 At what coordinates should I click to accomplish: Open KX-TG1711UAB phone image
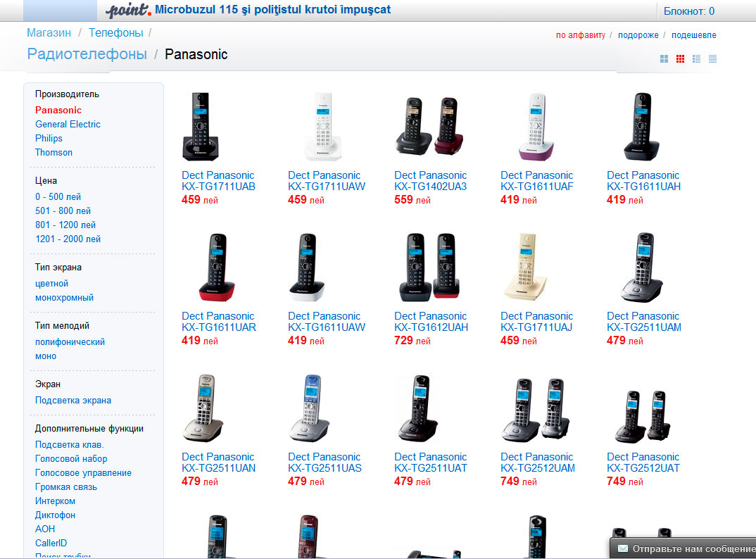(x=201, y=126)
